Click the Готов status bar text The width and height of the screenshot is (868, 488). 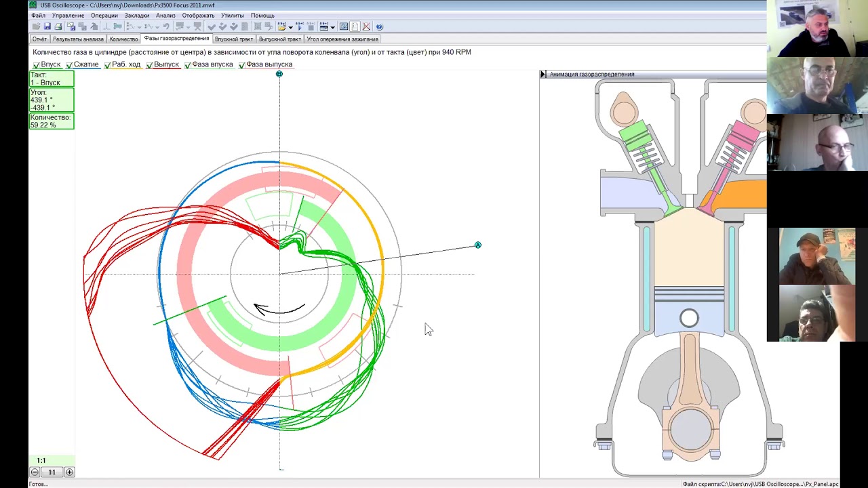tap(39, 484)
